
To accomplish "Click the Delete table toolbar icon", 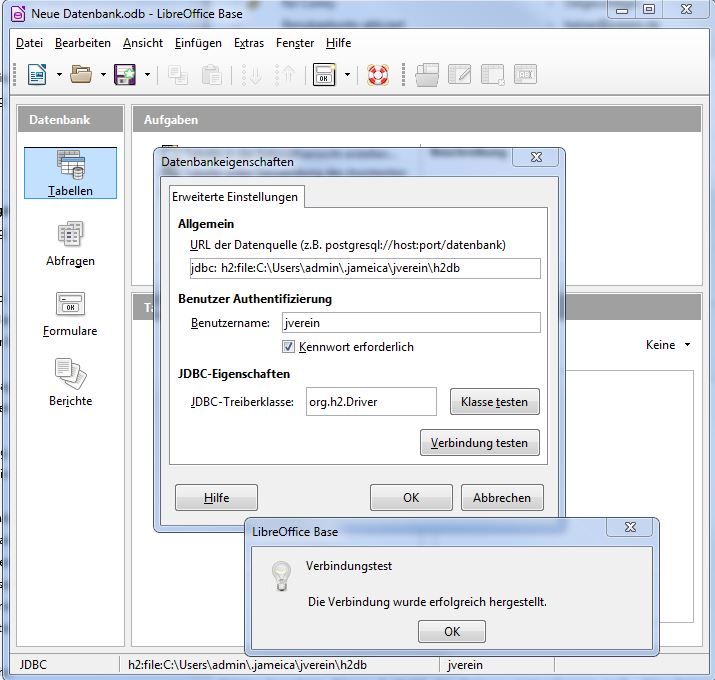I will click(x=493, y=74).
